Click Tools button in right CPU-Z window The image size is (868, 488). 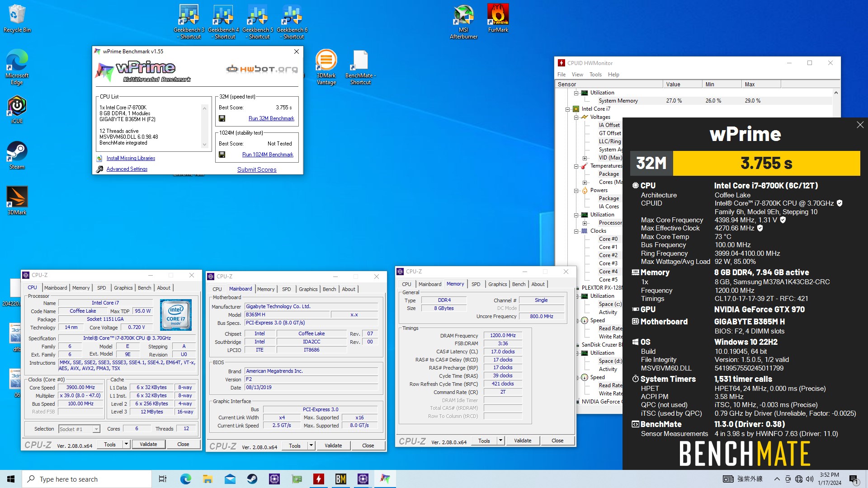pos(484,441)
